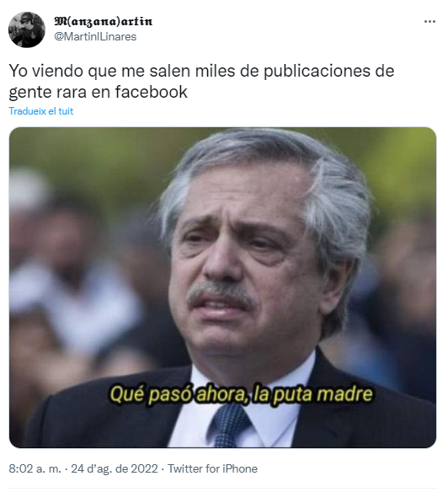This screenshot has width=448, height=492.
Task: Click the yellow caption "Qué pasó ahora"
Action: pos(178,394)
